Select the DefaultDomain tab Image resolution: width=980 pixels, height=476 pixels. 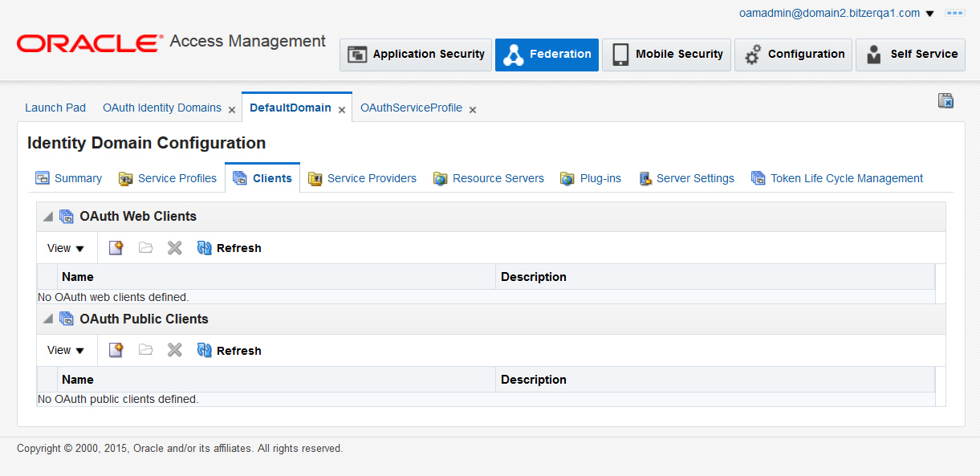291,108
